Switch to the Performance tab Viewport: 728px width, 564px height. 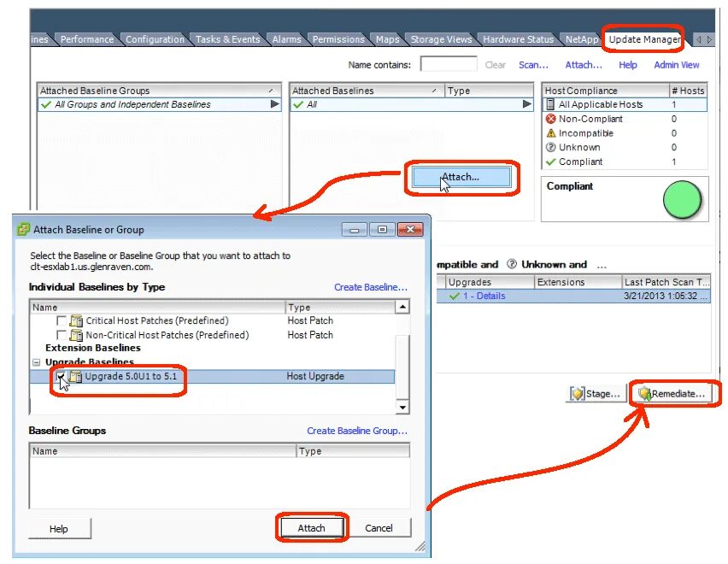click(87, 39)
